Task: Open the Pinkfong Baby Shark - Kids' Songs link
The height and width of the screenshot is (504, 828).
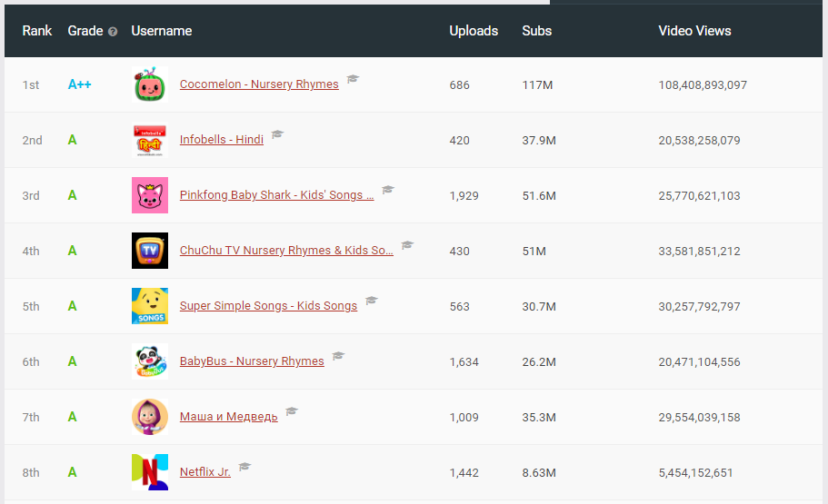Action: tap(276, 195)
